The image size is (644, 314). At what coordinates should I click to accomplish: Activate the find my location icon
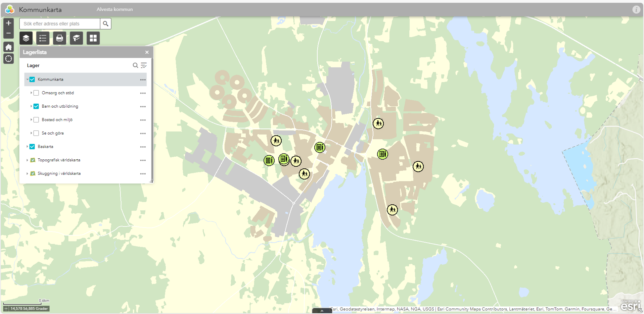click(8, 58)
